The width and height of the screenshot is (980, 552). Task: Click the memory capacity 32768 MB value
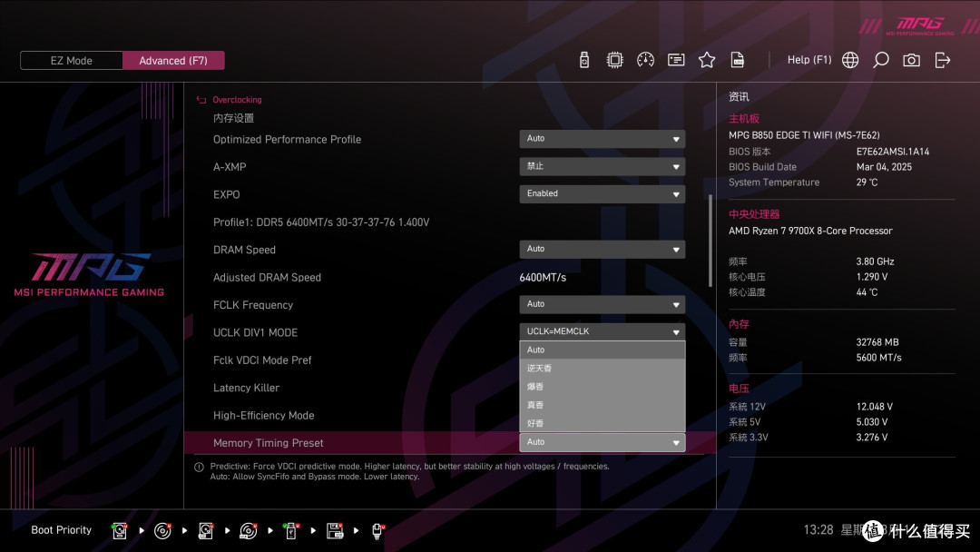point(877,342)
